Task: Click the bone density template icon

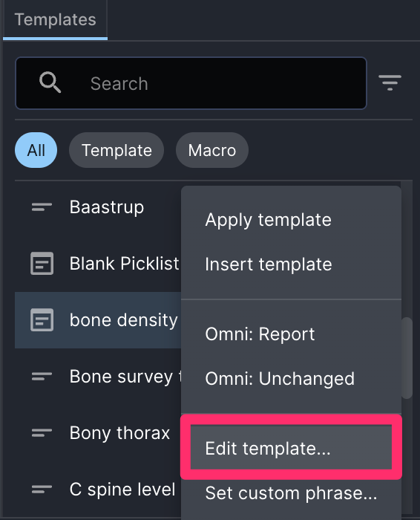Action: 42,320
